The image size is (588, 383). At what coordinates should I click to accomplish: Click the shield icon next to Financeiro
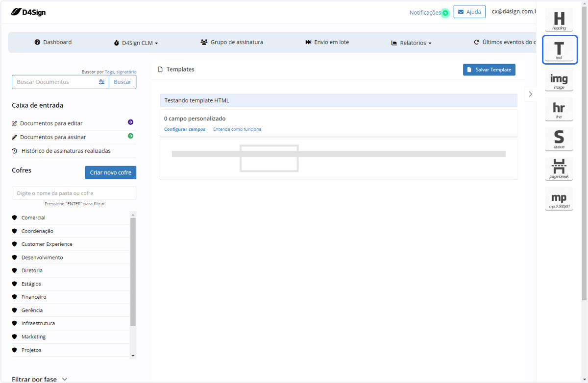15,297
